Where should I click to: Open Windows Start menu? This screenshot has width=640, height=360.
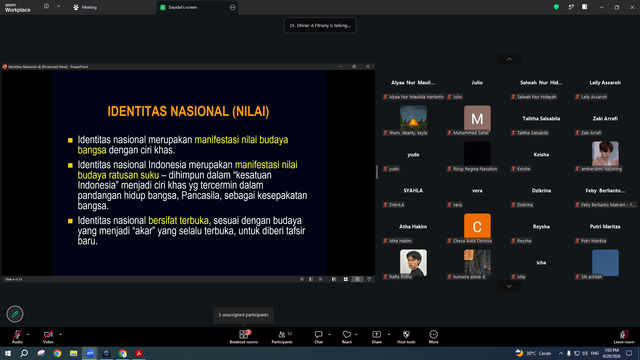[8, 353]
